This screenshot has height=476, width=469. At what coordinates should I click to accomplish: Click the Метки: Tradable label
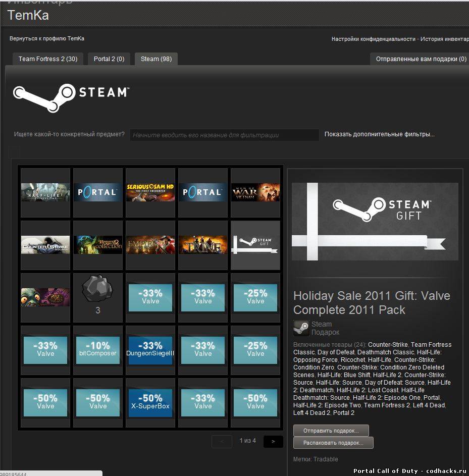[x=316, y=459]
